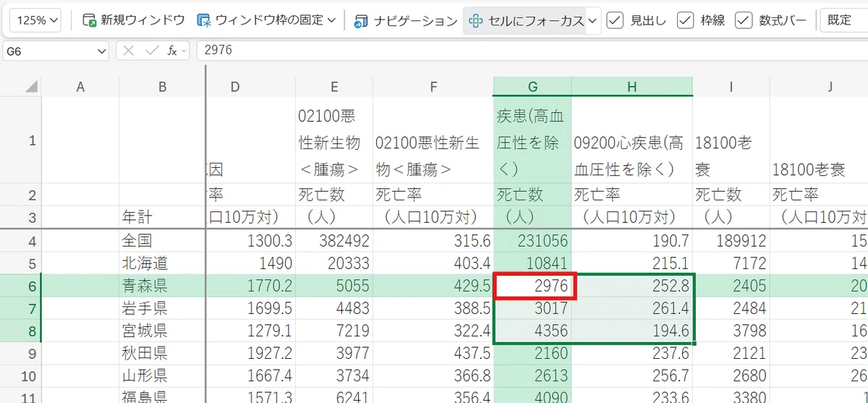Click the cell with value 2680
Screen dimensions: 868x403
(x=731, y=377)
